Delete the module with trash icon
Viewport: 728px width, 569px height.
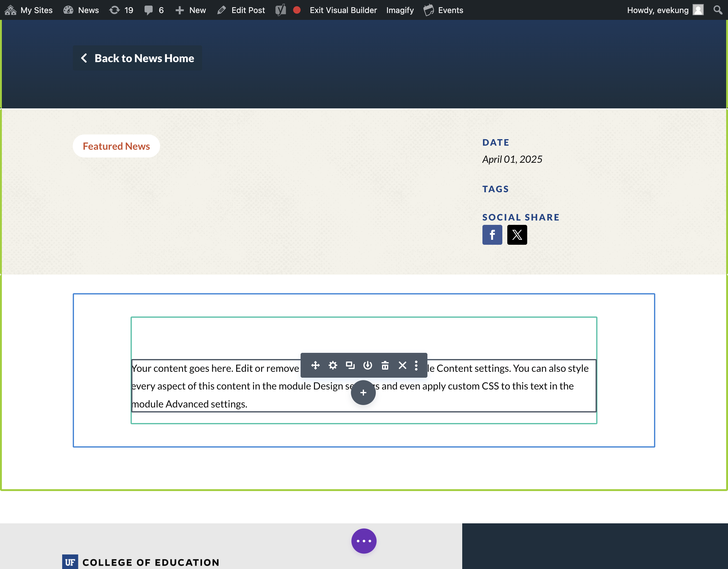[x=385, y=366]
